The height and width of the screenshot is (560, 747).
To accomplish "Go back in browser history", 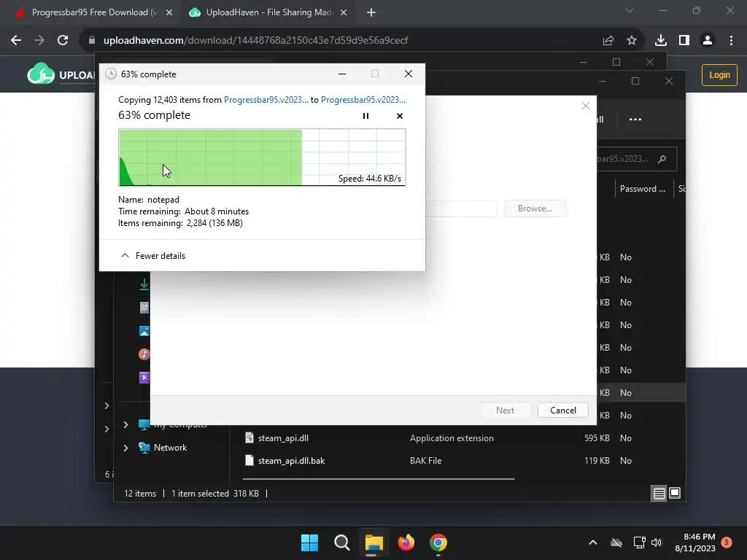I will (x=16, y=40).
